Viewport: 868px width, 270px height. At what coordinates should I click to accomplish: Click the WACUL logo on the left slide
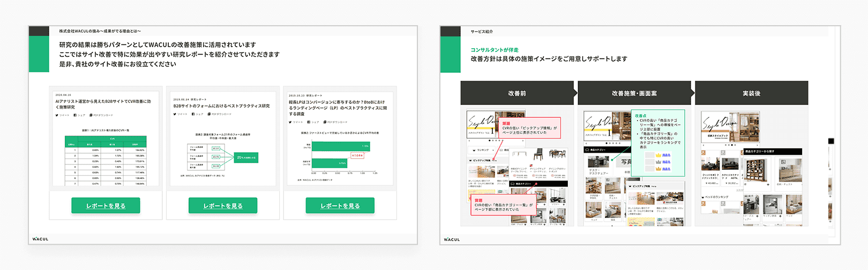click(x=40, y=239)
